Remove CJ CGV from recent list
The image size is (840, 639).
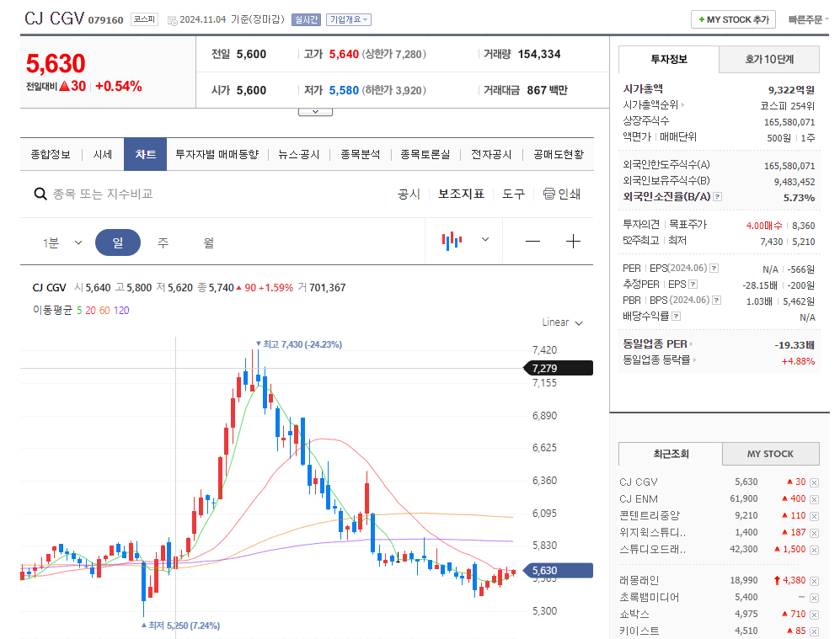tap(814, 482)
